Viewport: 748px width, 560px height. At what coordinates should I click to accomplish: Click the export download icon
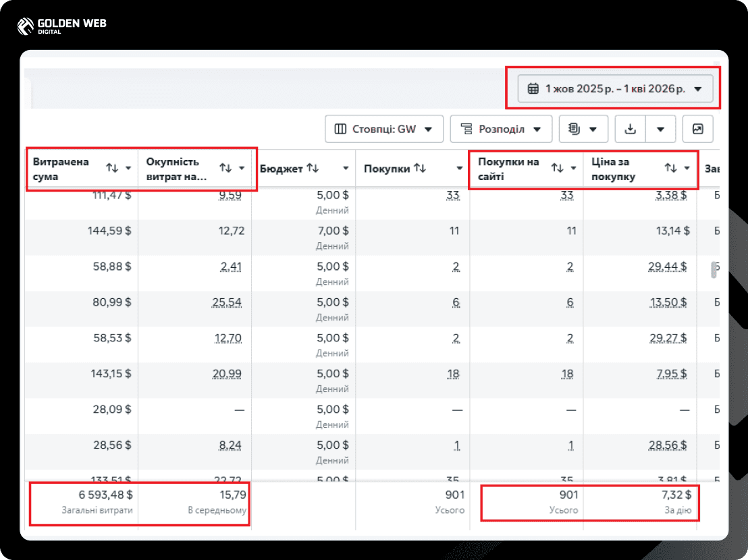(630, 129)
